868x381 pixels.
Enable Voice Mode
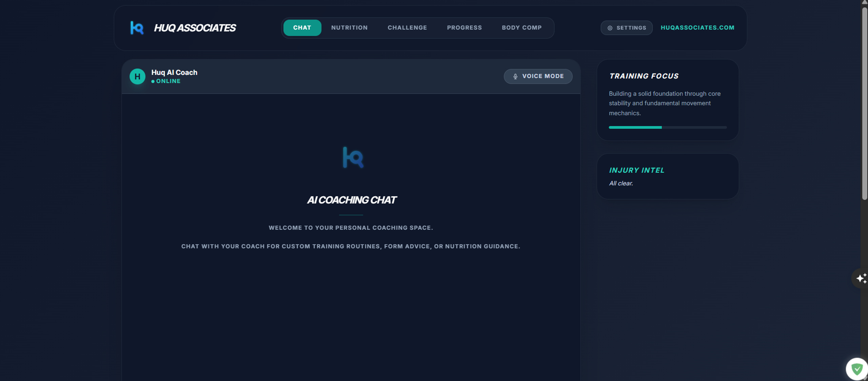click(538, 76)
